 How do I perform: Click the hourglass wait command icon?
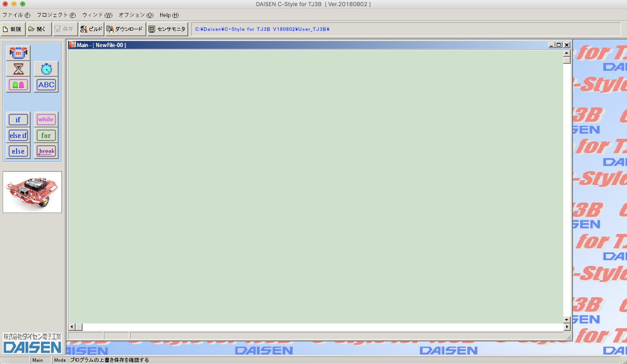click(18, 69)
